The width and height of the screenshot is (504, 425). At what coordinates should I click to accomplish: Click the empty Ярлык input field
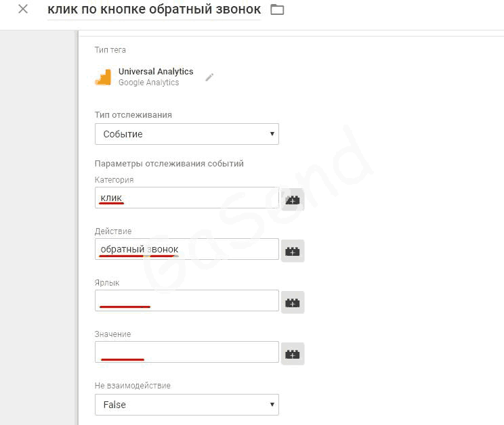click(x=187, y=300)
